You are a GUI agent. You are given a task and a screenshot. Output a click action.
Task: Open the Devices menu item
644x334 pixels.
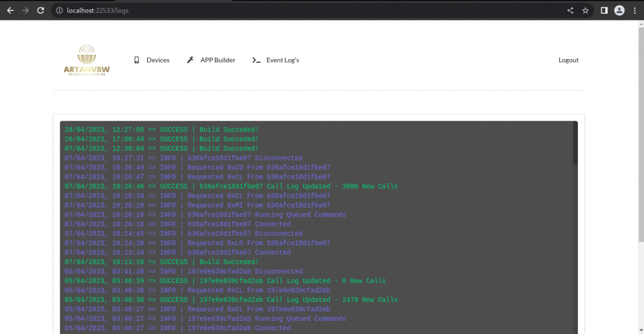158,60
